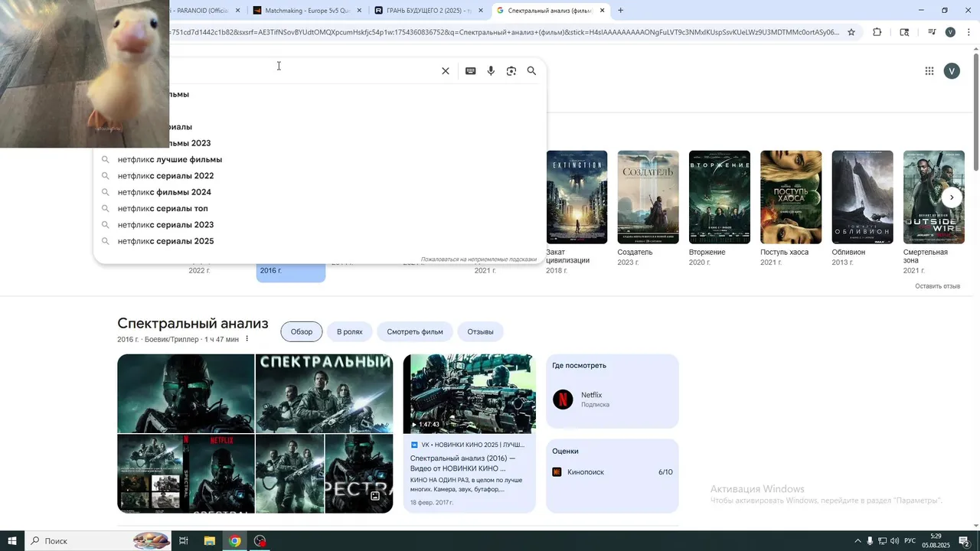This screenshot has width=980, height=551.
Task: Switch to the Matchmaking - Europe 5v5 tab
Action: [308, 11]
